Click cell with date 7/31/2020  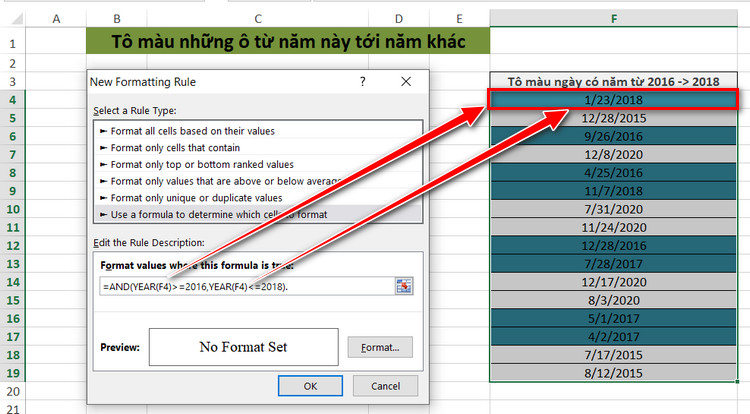click(614, 209)
